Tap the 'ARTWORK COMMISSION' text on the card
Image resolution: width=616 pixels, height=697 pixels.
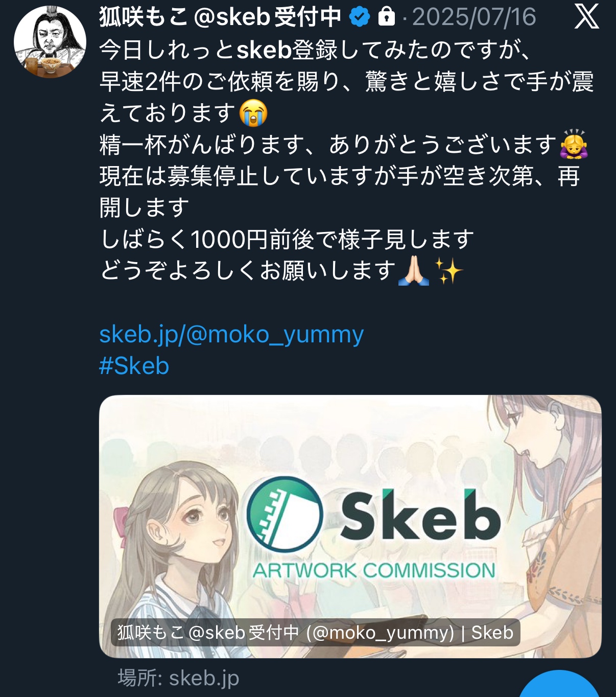point(374,570)
